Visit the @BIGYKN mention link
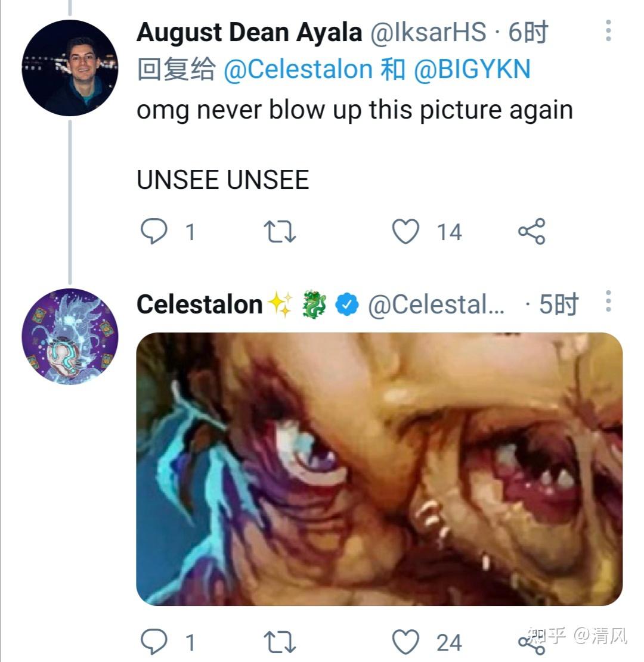Image resolution: width=644 pixels, height=662 pixels. click(472, 70)
